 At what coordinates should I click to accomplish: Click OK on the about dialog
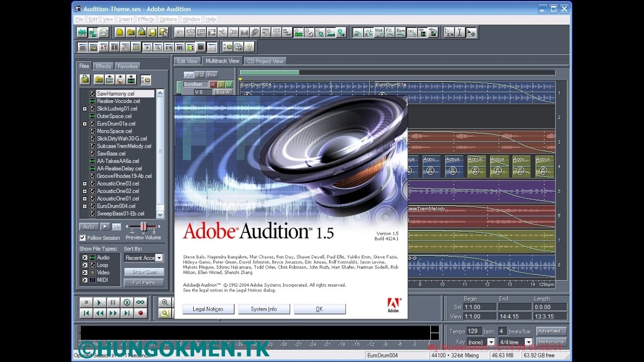click(x=319, y=309)
